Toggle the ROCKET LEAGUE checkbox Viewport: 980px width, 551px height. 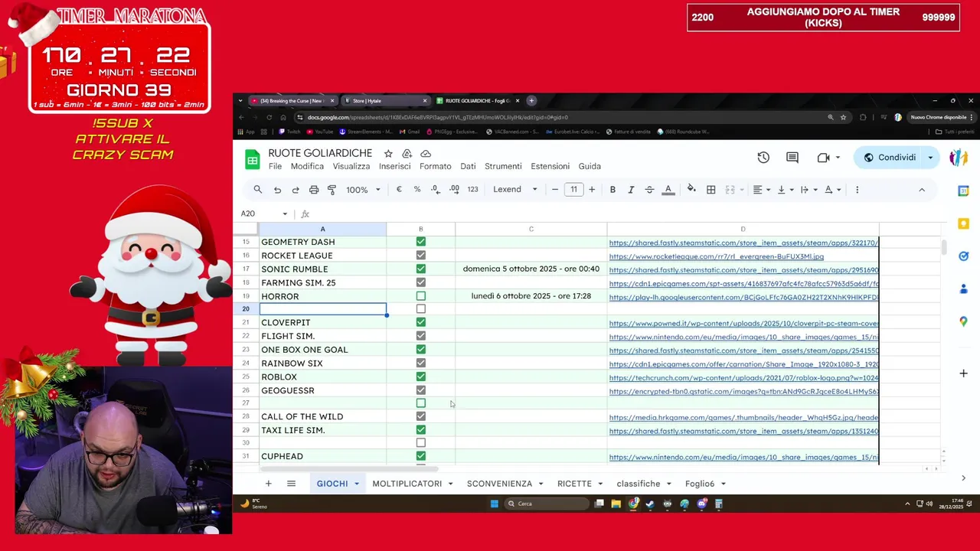pyautogui.click(x=420, y=256)
